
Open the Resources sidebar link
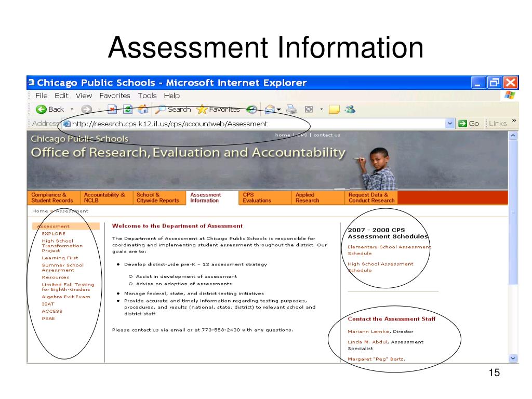(55, 277)
